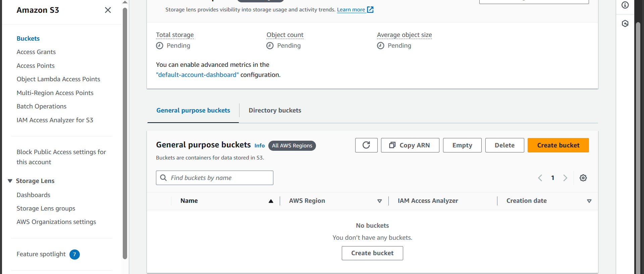Follow the Learn more link

[351, 10]
